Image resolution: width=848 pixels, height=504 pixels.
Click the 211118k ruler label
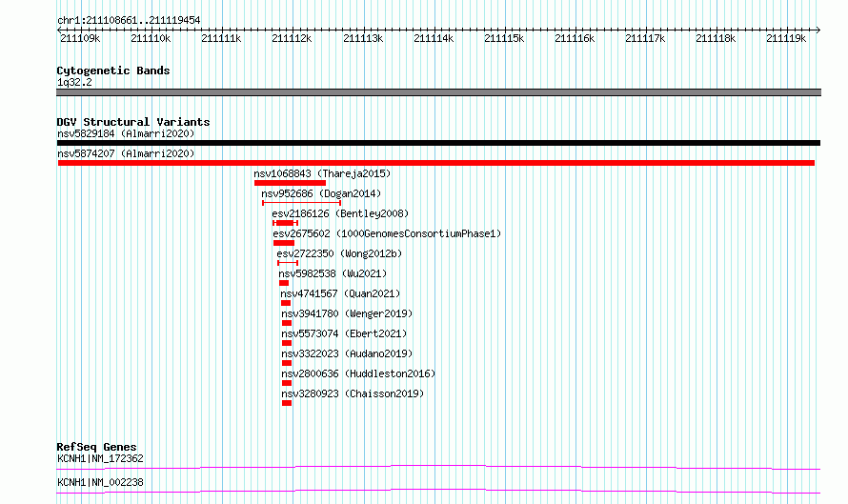pyautogui.click(x=716, y=38)
